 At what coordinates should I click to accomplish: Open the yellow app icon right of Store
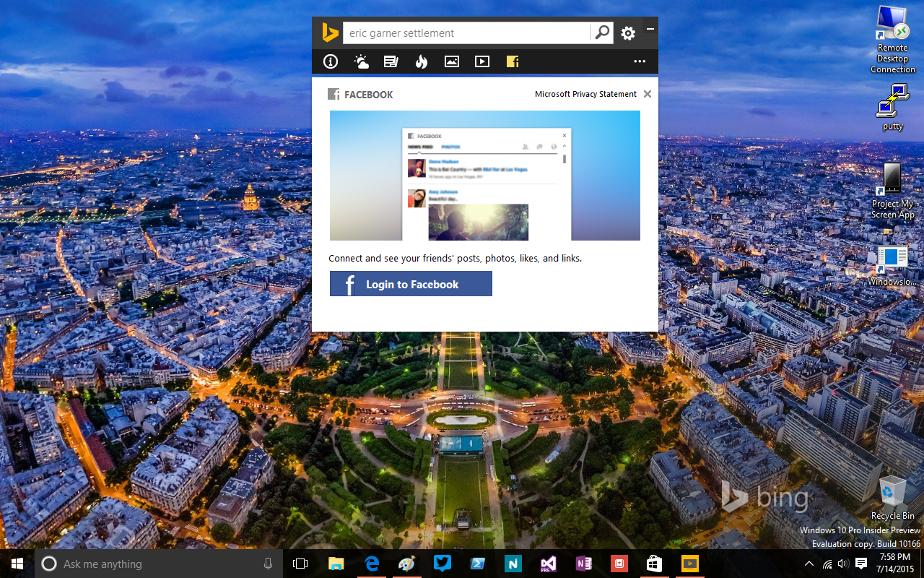coord(689,564)
